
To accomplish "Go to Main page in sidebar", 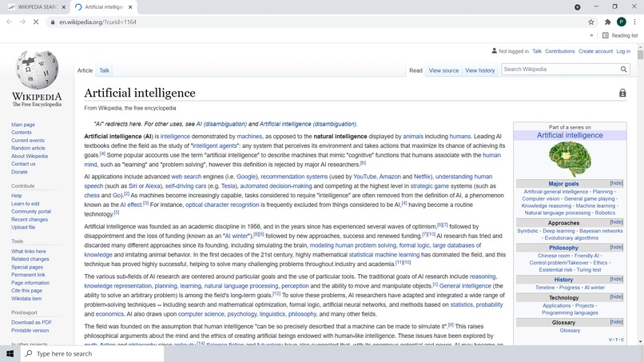I will [23, 125].
